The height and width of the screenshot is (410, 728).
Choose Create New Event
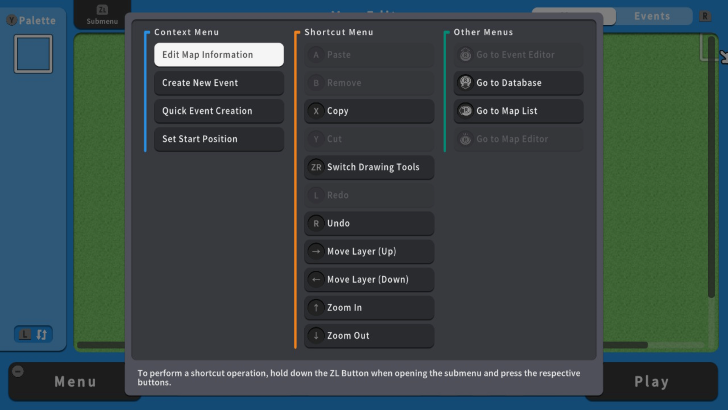tap(219, 83)
